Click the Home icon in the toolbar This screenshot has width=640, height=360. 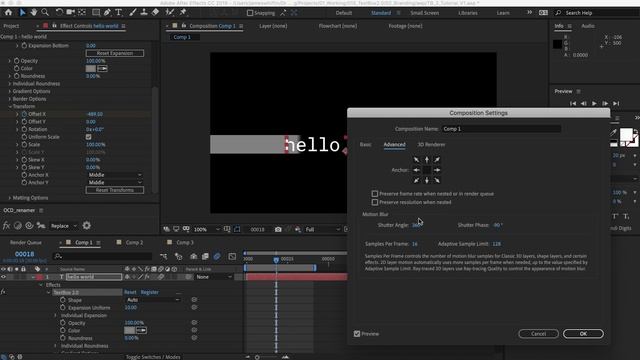pyautogui.click(x=8, y=13)
